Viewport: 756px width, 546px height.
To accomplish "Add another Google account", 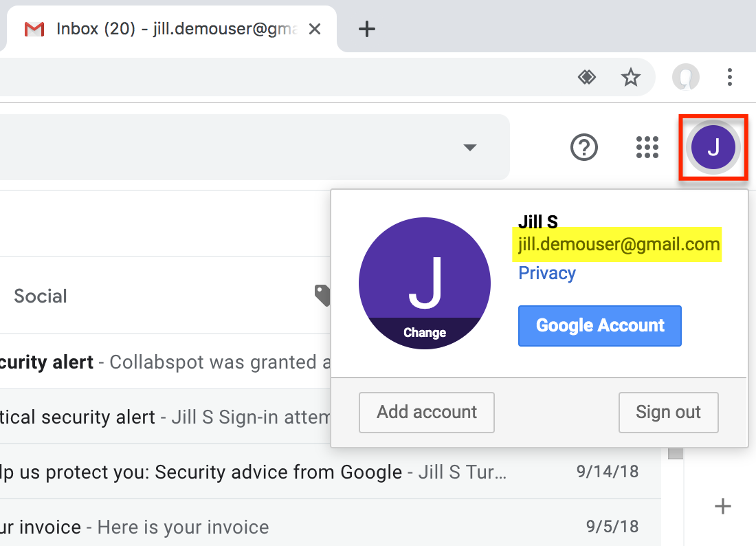I will (x=426, y=412).
